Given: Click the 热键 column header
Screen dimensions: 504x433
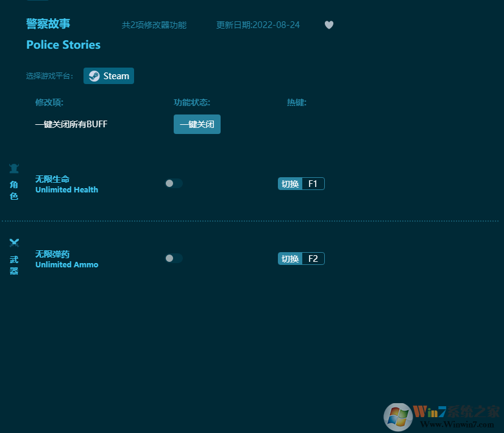Looking at the screenshot, I should click(x=297, y=102).
